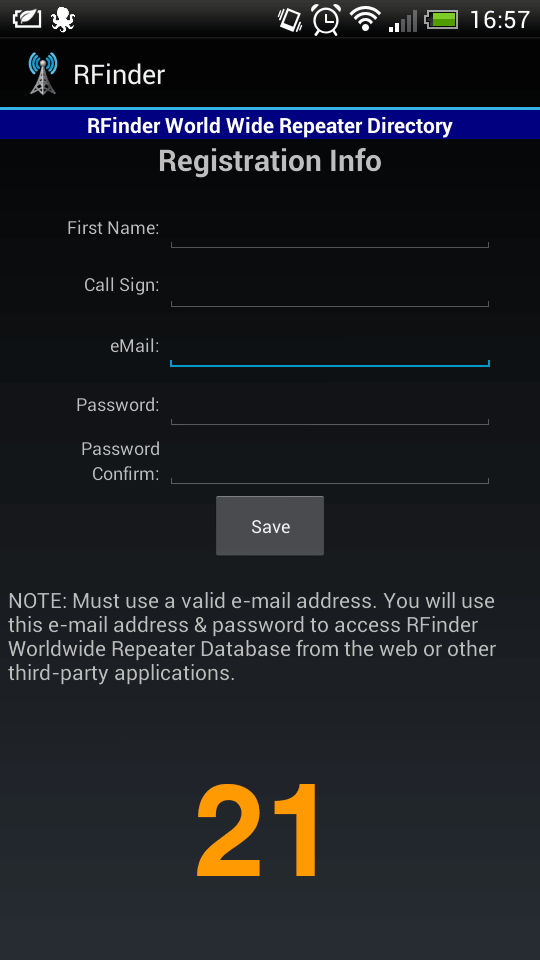Tap the cellular signal bars icon
Screen dimensions: 540x960
click(402, 20)
